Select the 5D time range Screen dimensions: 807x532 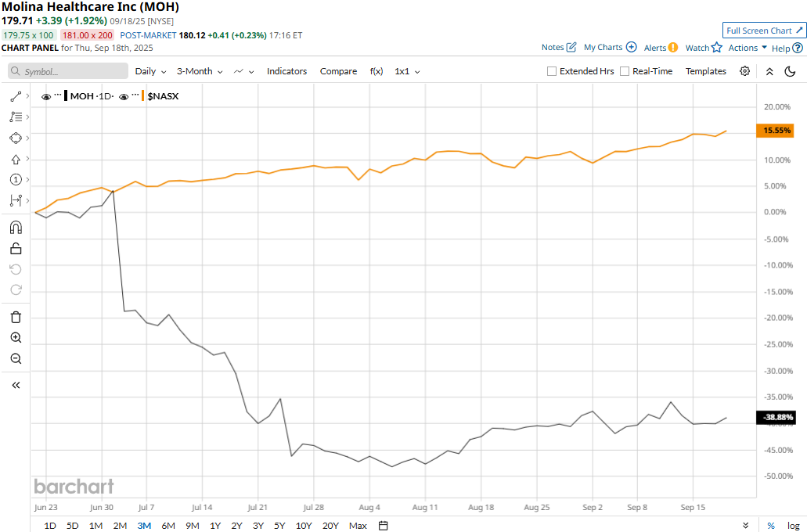[x=73, y=525]
